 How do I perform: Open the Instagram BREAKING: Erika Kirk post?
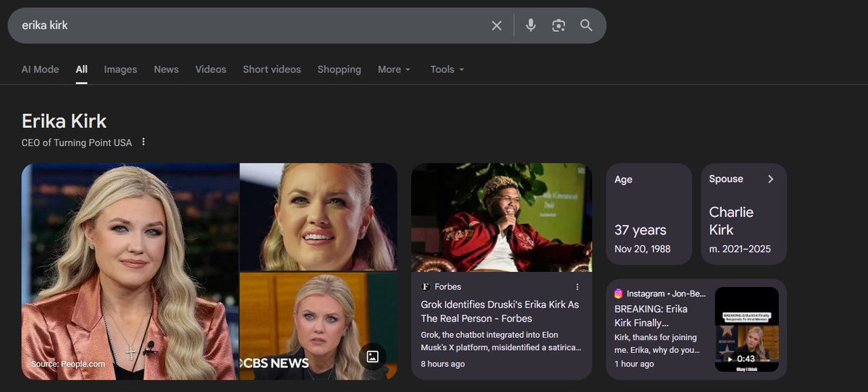click(651, 316)
